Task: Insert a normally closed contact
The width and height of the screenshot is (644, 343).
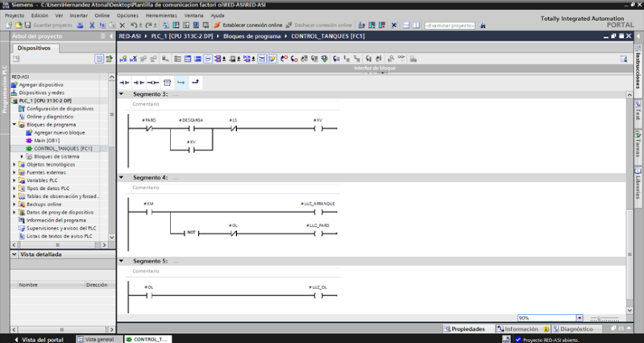Action: (139, 82)
